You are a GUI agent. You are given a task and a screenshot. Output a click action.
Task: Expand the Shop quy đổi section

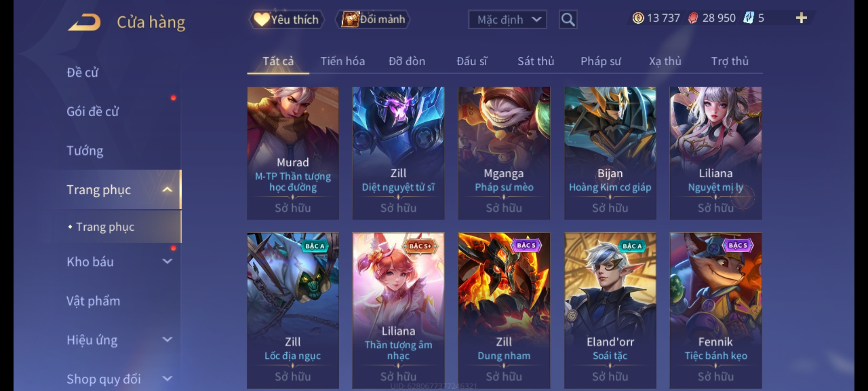tap(167, 378)
